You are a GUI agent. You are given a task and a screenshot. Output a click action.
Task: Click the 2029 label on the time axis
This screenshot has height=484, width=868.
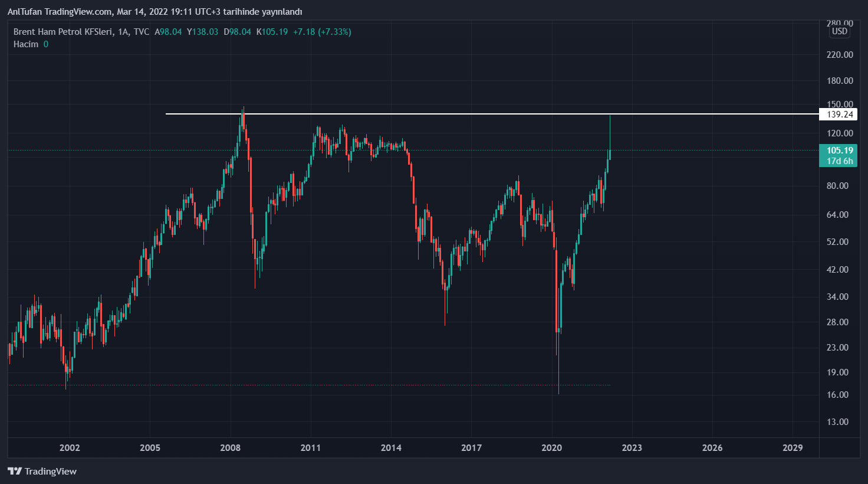pos(793,447)
